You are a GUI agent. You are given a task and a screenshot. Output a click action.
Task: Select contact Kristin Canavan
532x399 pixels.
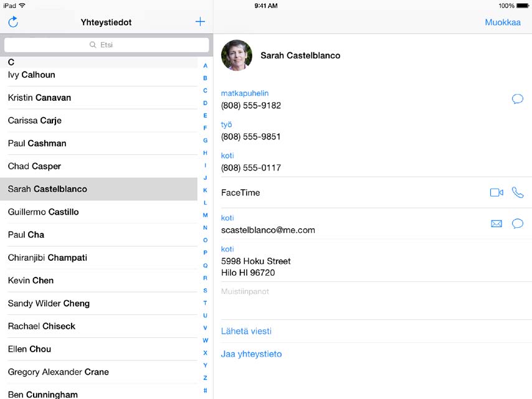click(x=98, y=98)
